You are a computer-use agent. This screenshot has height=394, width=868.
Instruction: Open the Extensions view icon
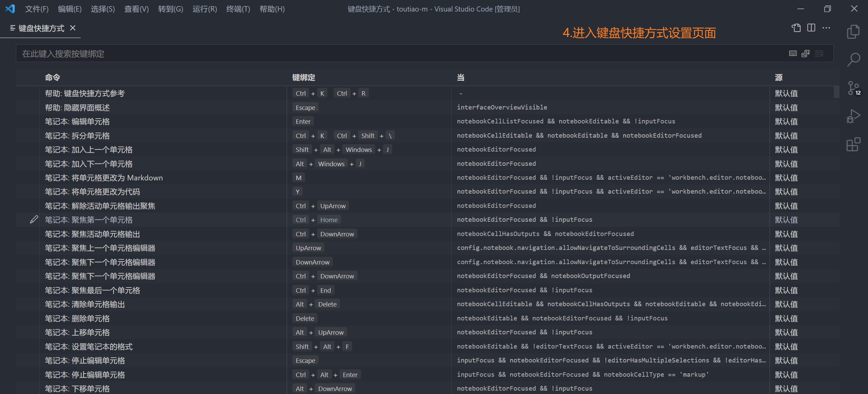pyautogui.click(x=853, y=145)
